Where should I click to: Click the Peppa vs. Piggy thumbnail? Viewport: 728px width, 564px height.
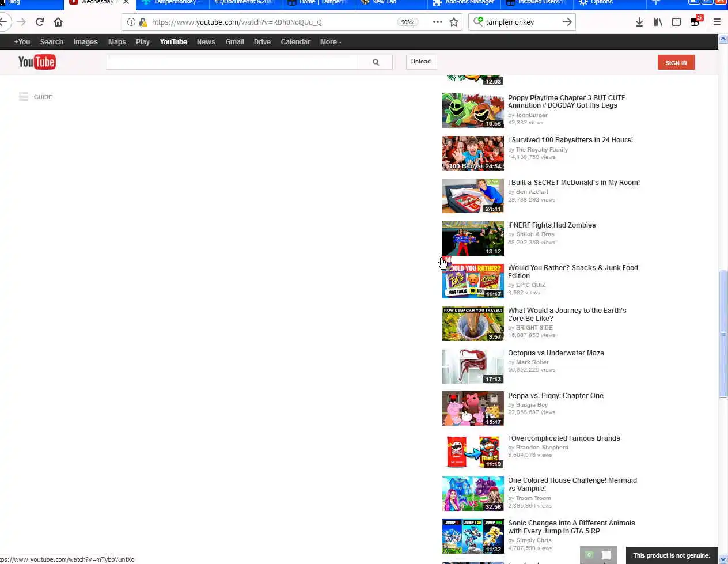tap(473, 409)
